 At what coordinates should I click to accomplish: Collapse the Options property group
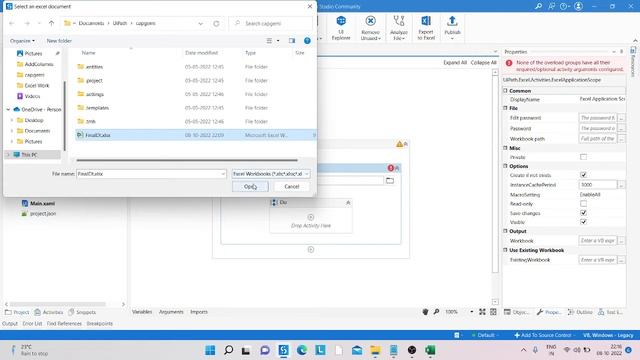point(505,166)
